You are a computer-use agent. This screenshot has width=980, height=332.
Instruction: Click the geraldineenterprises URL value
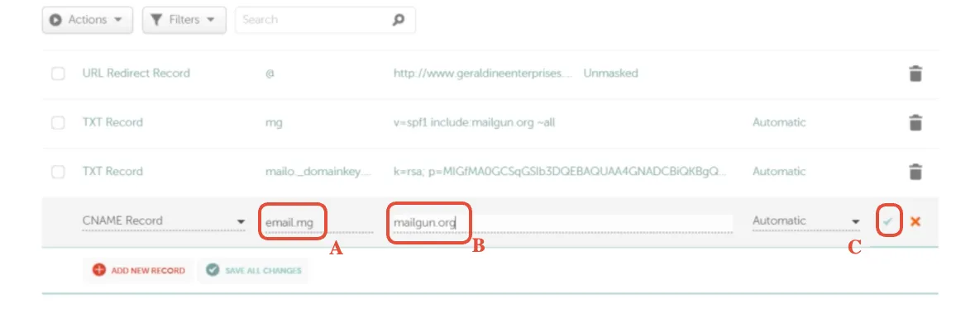point(483,73)
